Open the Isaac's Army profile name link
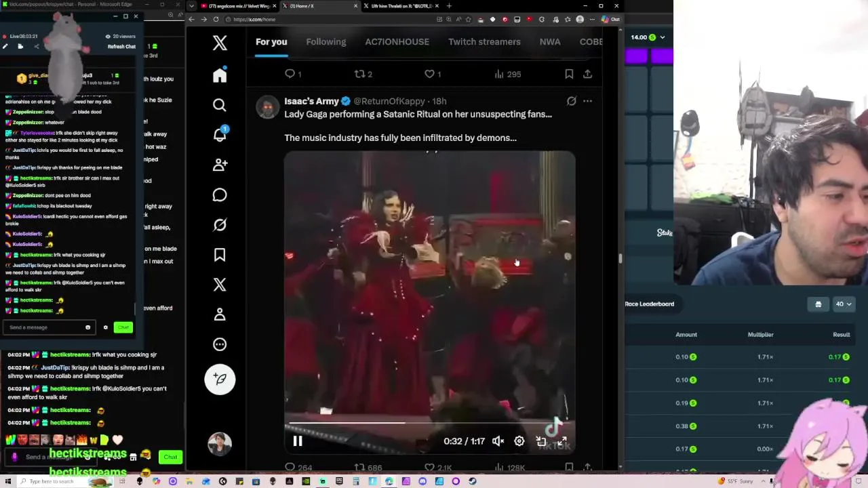The image size is (868, 488). pyautogui.click(x=311, y=101)
